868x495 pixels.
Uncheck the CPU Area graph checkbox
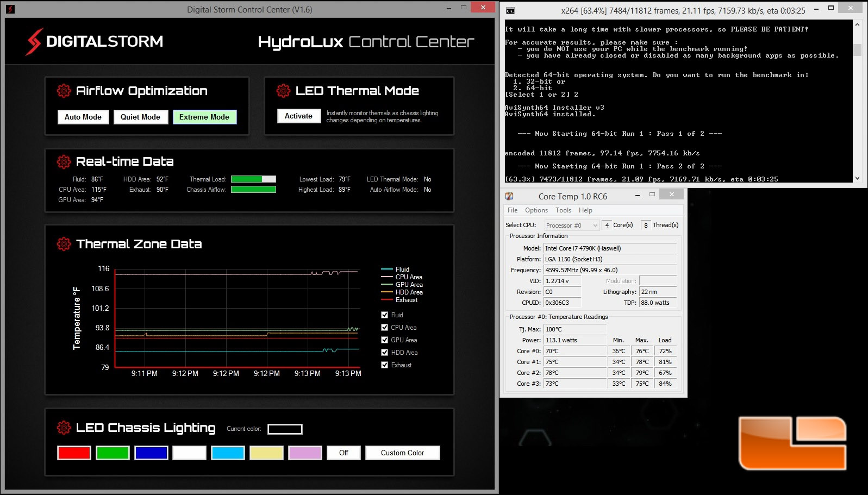385,327
